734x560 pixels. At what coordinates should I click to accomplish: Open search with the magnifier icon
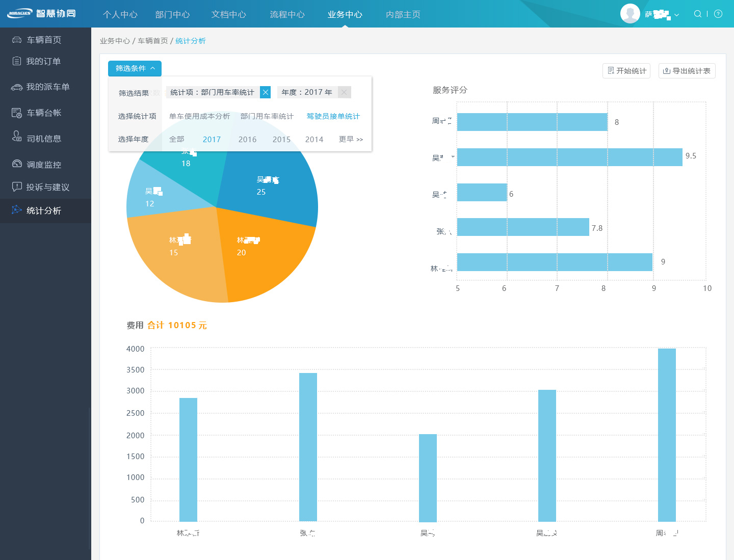pyautogui.click(x=698, y=14)
